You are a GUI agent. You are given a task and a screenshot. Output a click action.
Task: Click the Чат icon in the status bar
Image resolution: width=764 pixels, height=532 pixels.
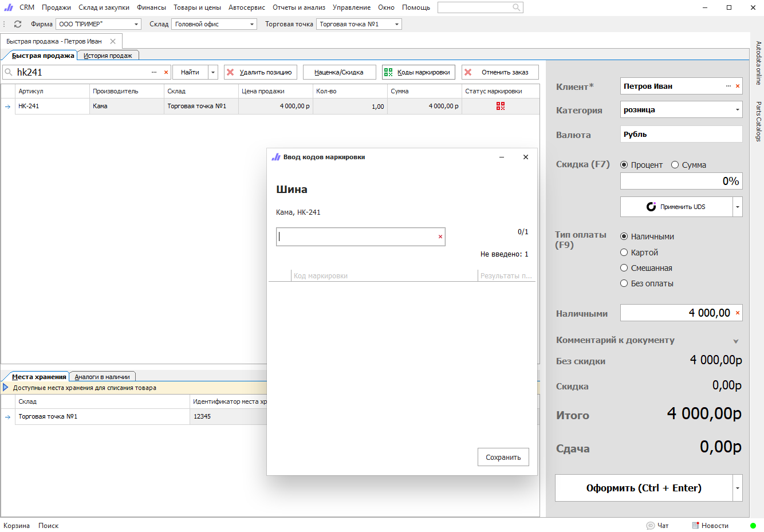[651, 526]
